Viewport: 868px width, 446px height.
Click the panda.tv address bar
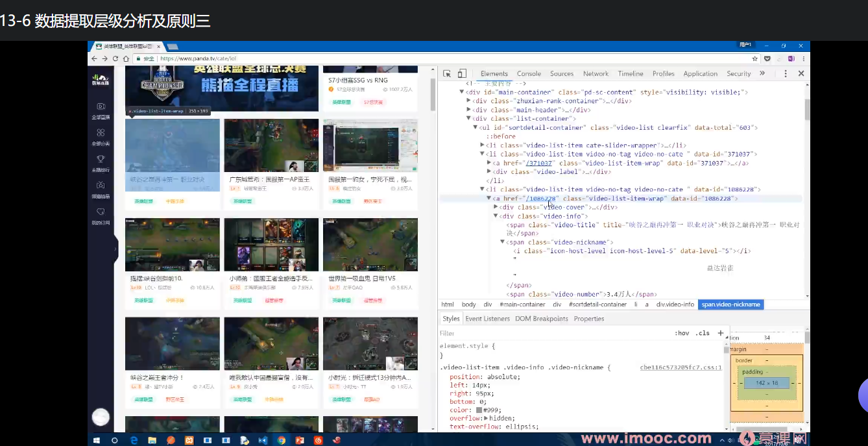[446, 58]
